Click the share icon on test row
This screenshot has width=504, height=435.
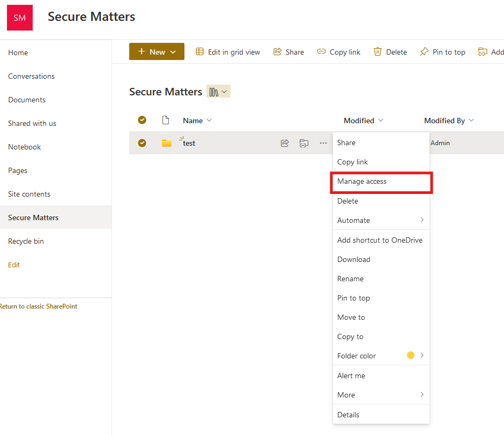[x=285, y=143]
